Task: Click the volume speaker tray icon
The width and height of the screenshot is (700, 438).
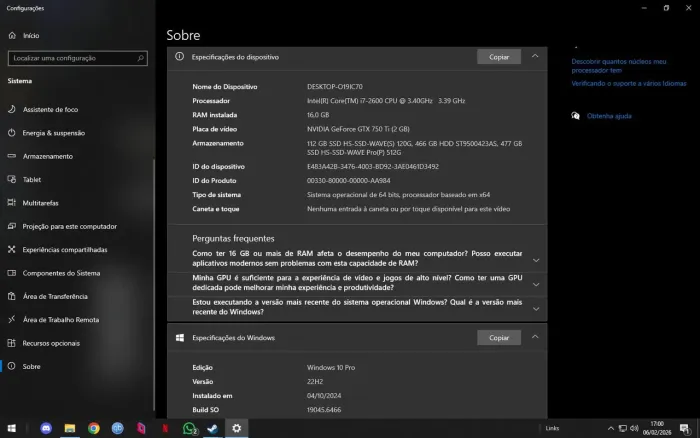Action: pyautogui.click(x=634, y=429)
